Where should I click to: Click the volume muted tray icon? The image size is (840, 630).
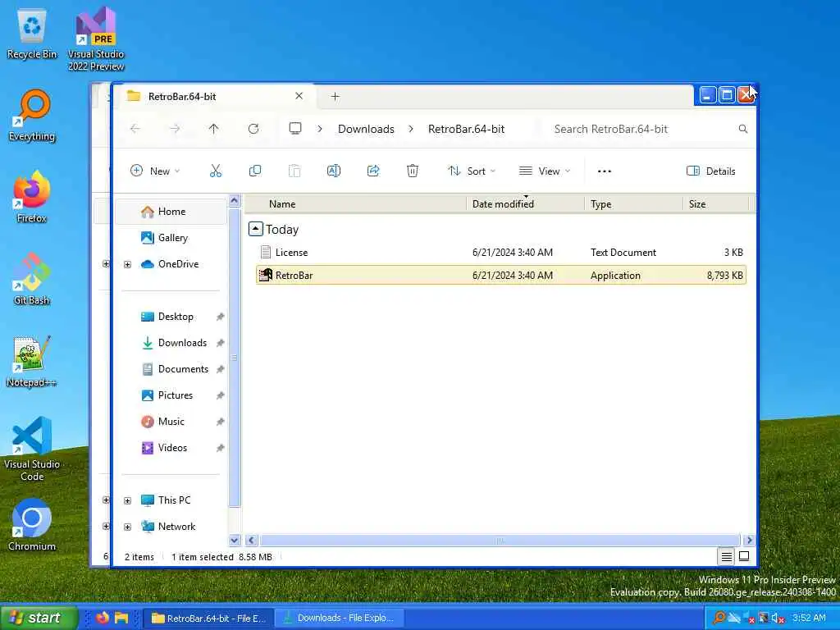coord(778,619)
